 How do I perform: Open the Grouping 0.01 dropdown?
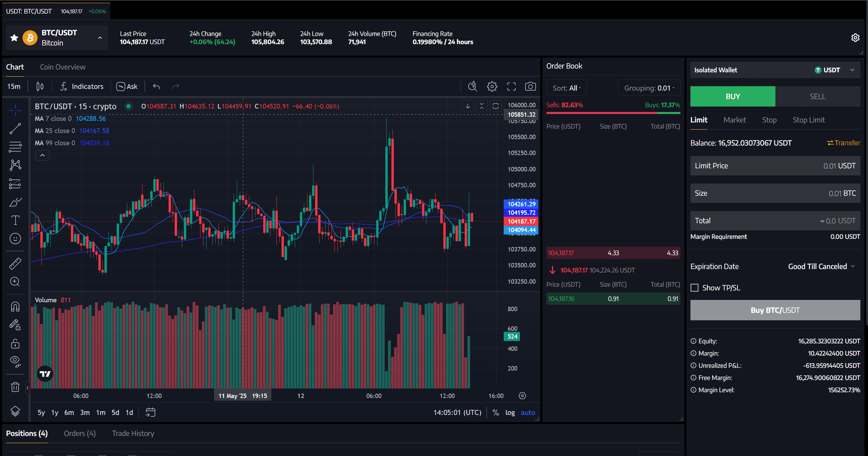(649, 88)
